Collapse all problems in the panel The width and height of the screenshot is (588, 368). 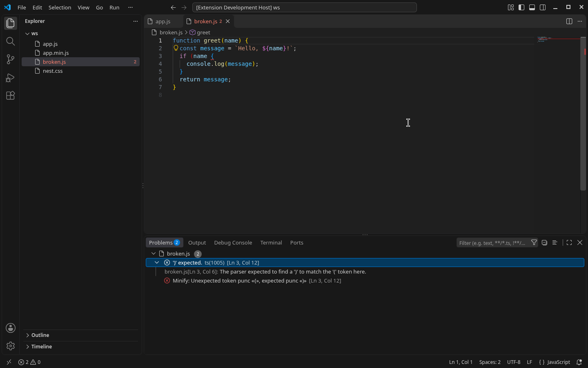click(544, 242)
